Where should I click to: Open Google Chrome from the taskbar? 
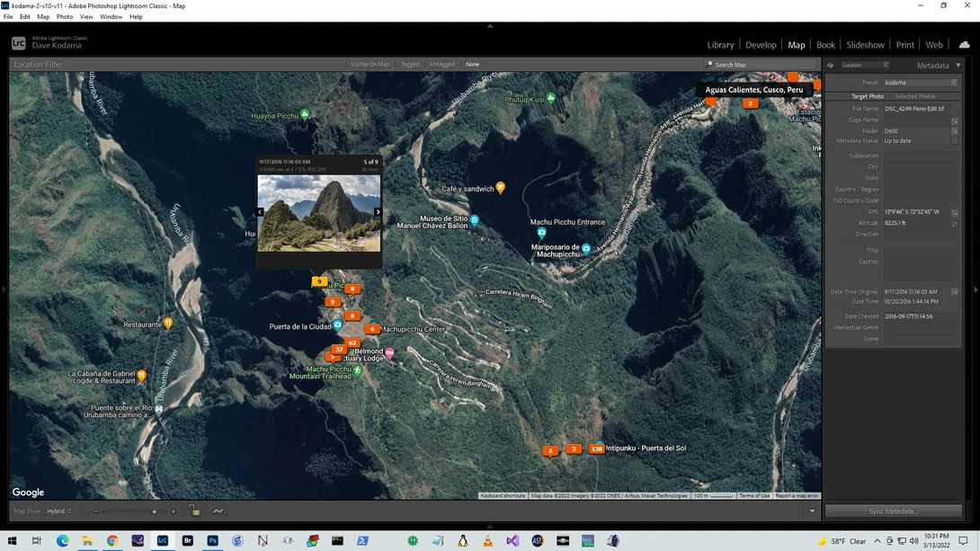tap(112, 540)
